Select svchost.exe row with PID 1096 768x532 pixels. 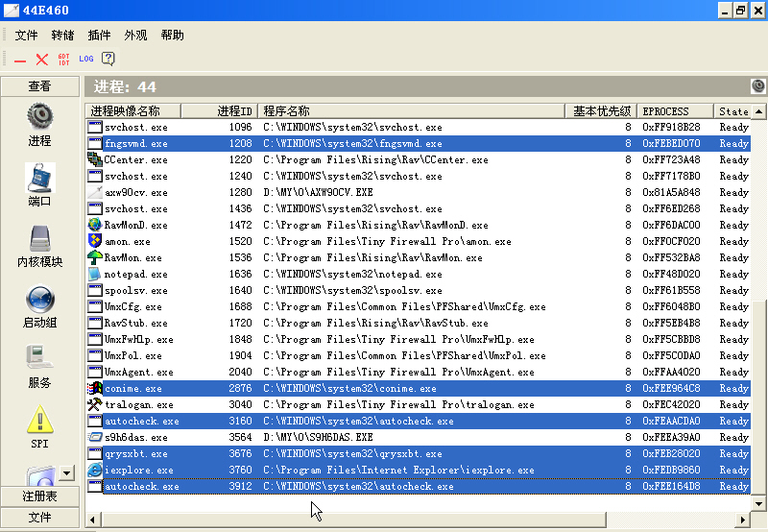[x=419, y=127]
